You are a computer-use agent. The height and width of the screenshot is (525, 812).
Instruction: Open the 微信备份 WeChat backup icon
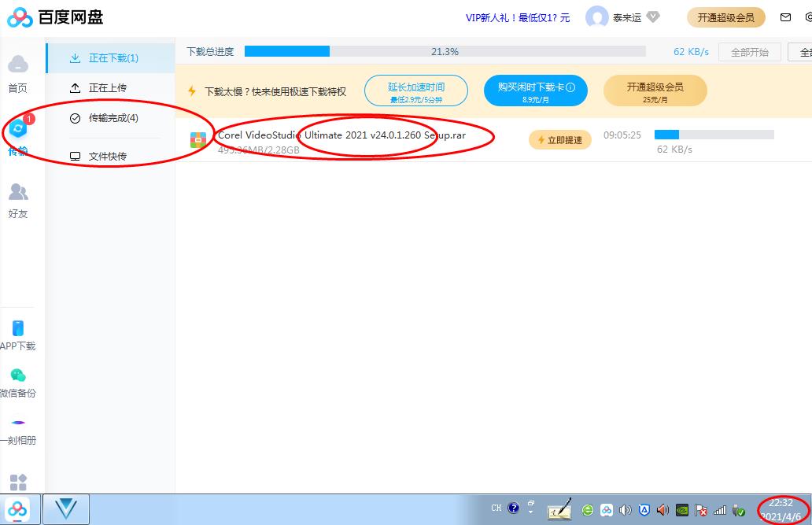(x=18, y=375)
